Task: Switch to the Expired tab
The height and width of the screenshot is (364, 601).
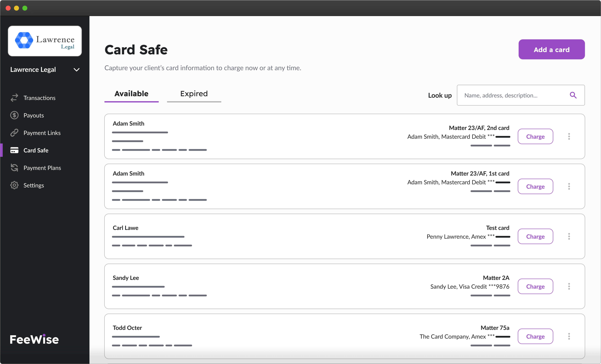Action: [194, 94]
